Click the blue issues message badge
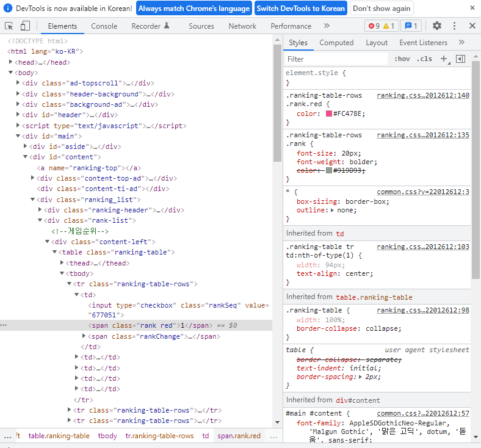The width and height of the screenshot is (481, 448). [411, 26]
